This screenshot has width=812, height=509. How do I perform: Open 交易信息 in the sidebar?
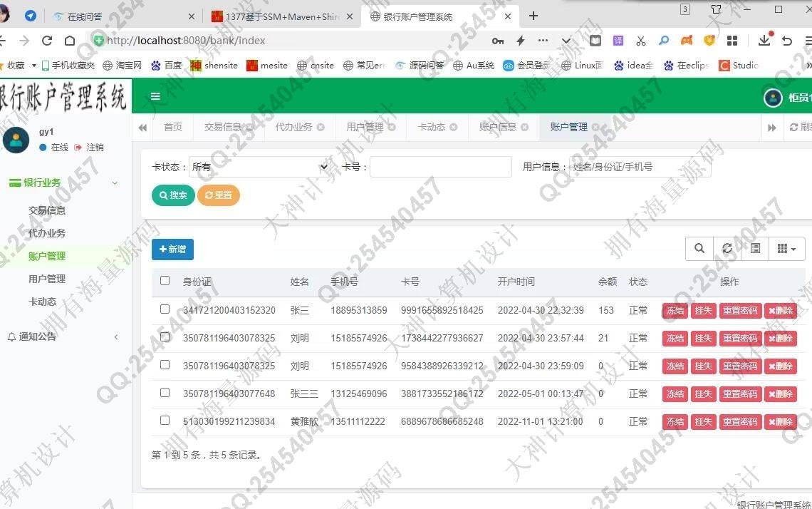[x=47, y=210]
